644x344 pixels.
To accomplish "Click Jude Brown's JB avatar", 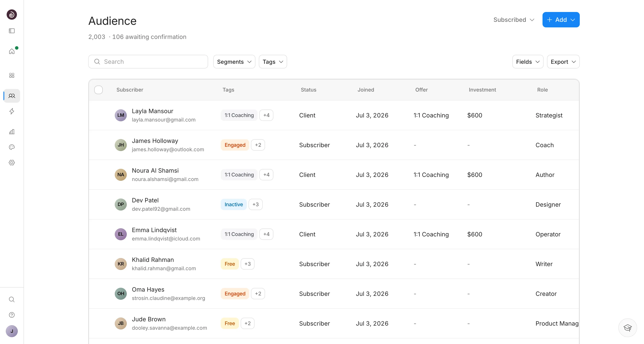I will pos(121,323).
